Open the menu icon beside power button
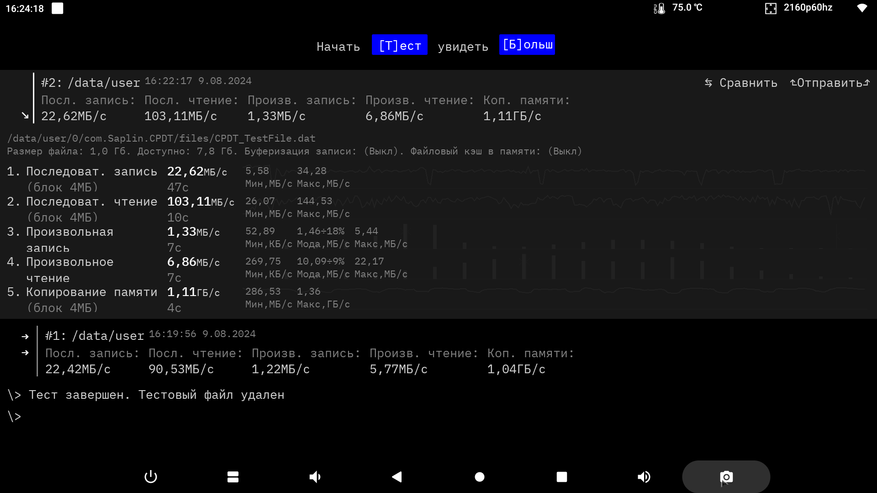877x493 pixels. click(233, 477)
